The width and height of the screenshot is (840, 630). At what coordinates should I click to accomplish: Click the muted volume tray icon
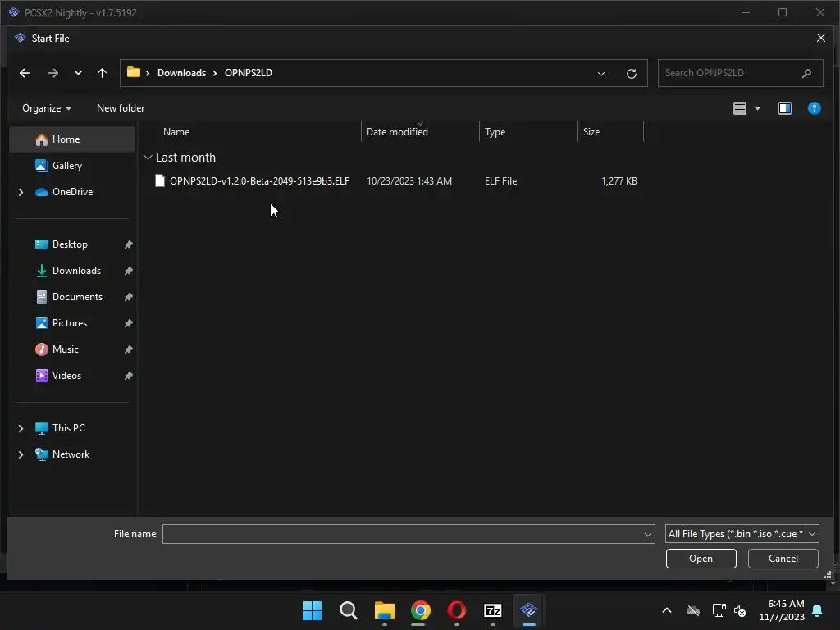click(x=740, y=610)
